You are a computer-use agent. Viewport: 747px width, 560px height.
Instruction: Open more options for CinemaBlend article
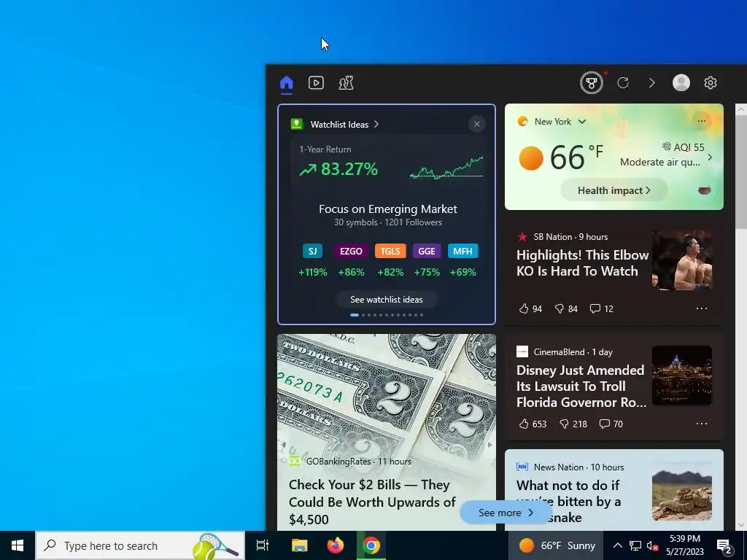click(701, 424)
